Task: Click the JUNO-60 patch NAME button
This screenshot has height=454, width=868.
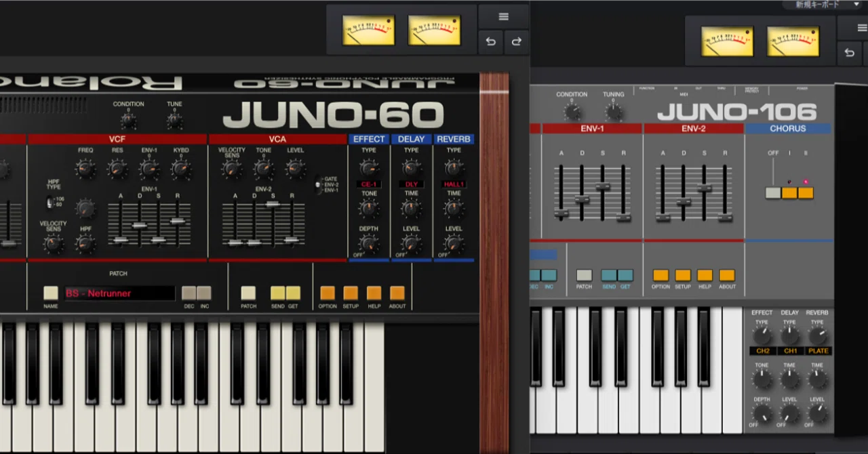Action: coord(51,293)
